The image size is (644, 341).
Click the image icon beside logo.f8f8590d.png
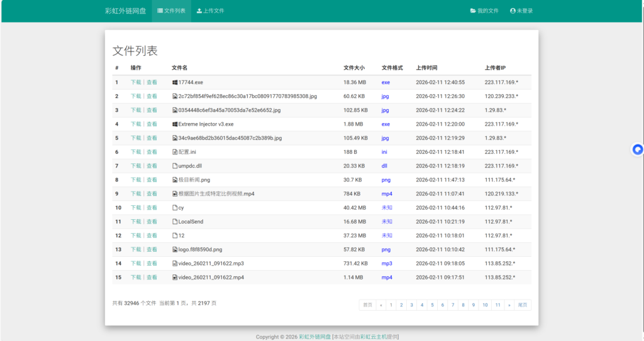click(175, 250)
